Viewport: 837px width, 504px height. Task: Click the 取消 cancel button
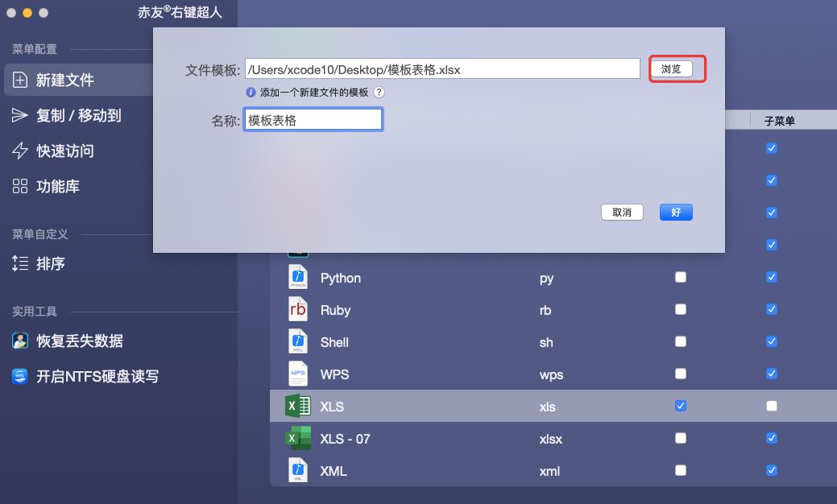622,212
